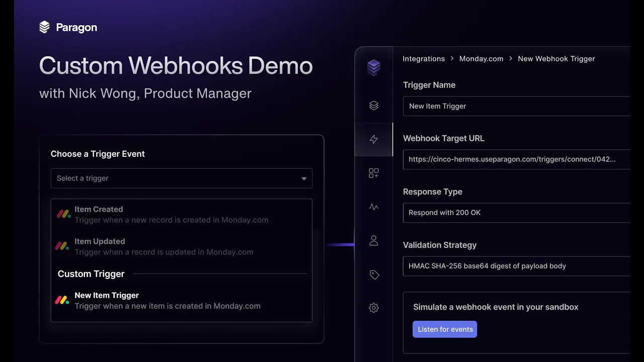Viewport: 644px width, 362px height.
Task: Click New Webhook Trigger breadcrumb
Action: (556, 59)
